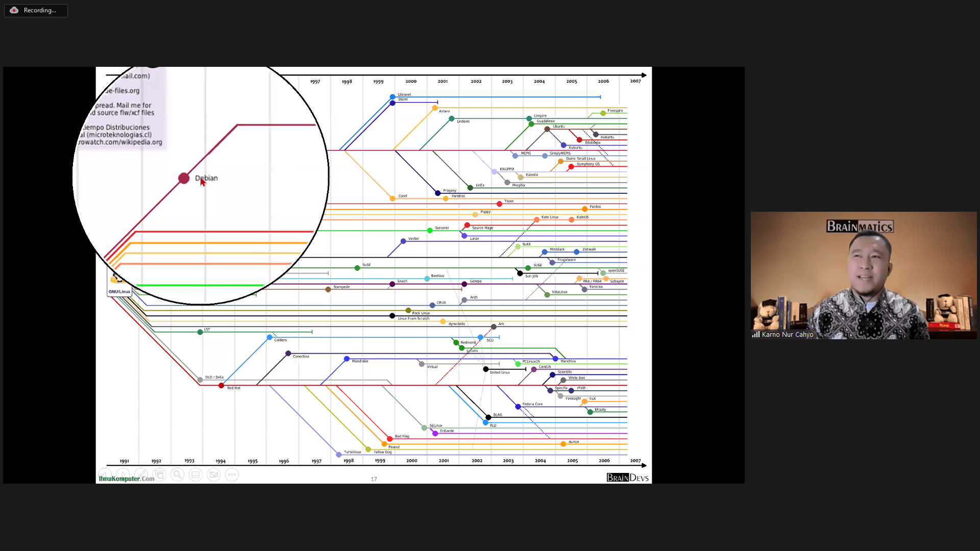The height and width of the screenshot is (551, 980).
Task: Click the BrainDevs logo on slide
Action: [x=627, y=478]
